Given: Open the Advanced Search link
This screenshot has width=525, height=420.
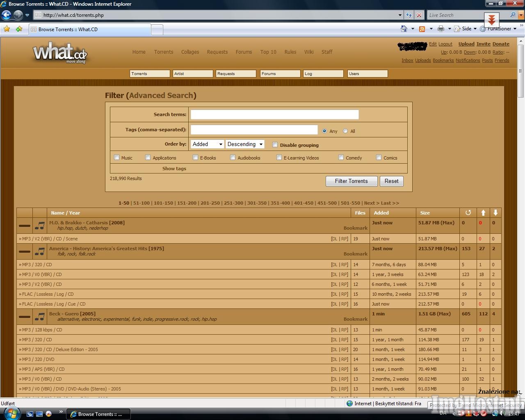Looking at the screenshot, I should pos(162,96).
